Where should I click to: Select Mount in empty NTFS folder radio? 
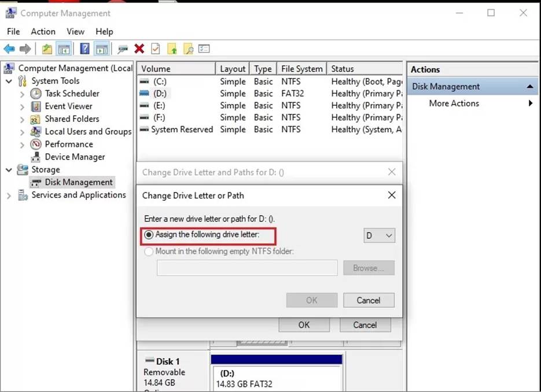click(149, 252)
